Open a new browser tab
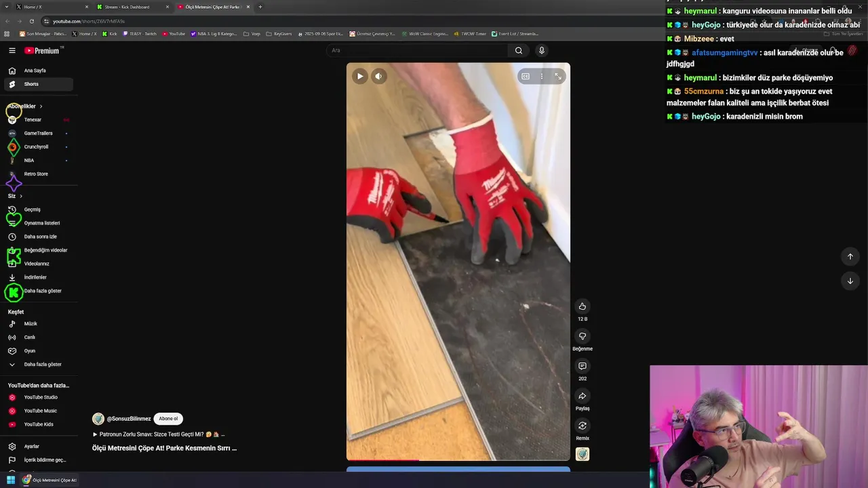 pos(260,7)
